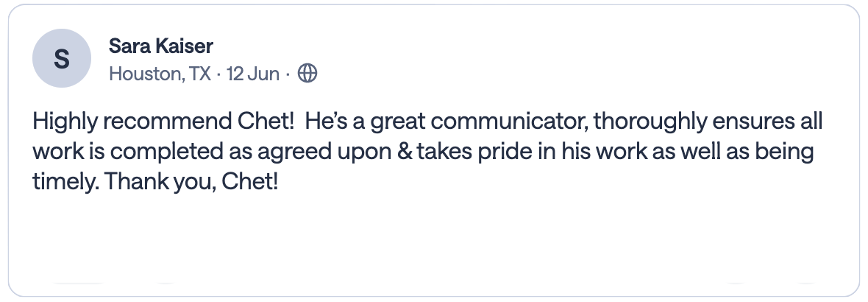The height and width of the screenshot is (302, 868).
Task: Click the word 'timely' in last line
Action: 65,181
